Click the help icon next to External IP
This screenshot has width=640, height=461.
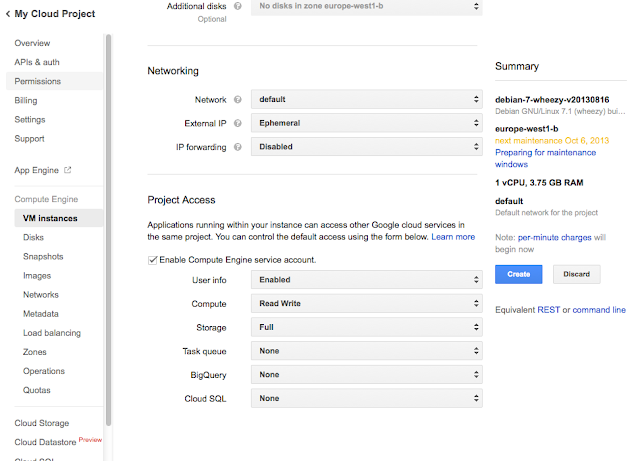(238, 123)
